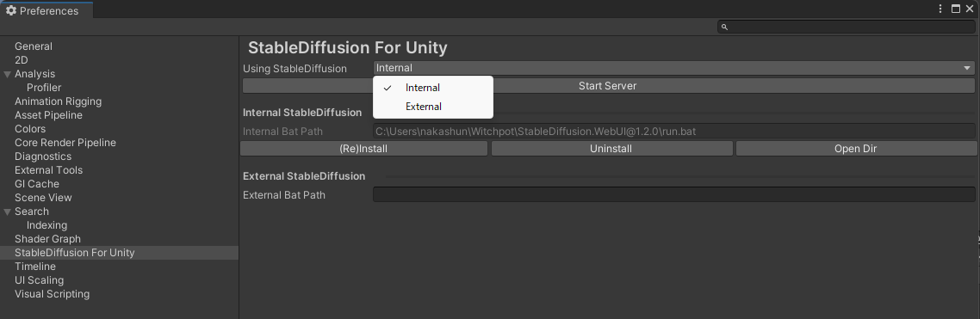Open the Preferences window kebab menu
This screenshot has width=980, height=319.
point(940,9)
